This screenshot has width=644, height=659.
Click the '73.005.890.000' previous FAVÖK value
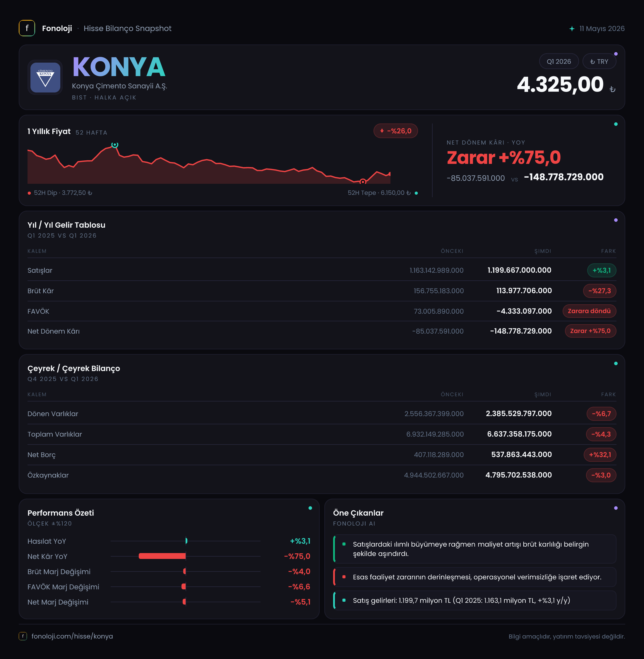[439, 311]
